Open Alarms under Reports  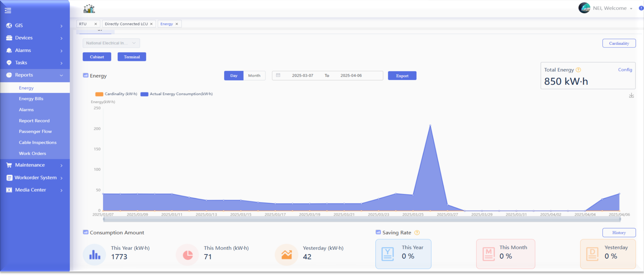(26, 110)
